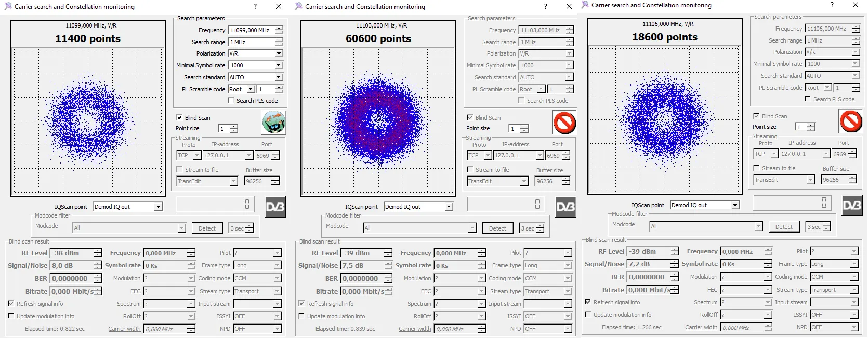The image size is (868, 338).
Task: Stop blind scan in the 11103 MHz window
Action: coord(564,123)
